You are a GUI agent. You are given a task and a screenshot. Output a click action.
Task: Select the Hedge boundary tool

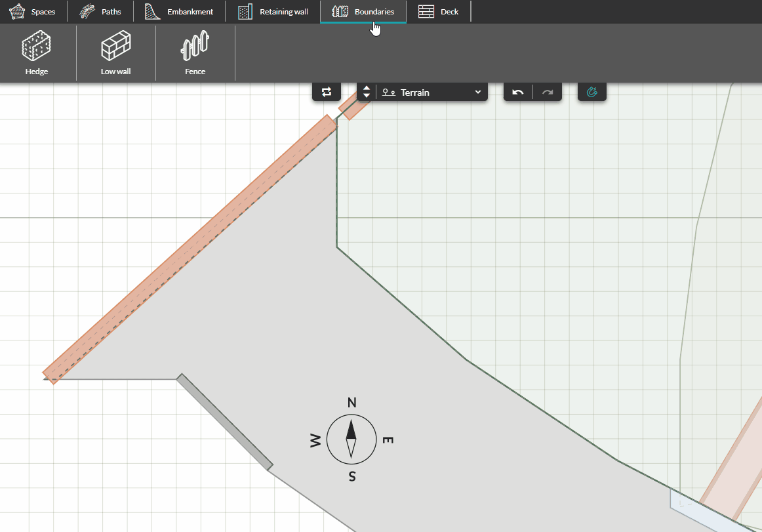(x=37, y=52)
